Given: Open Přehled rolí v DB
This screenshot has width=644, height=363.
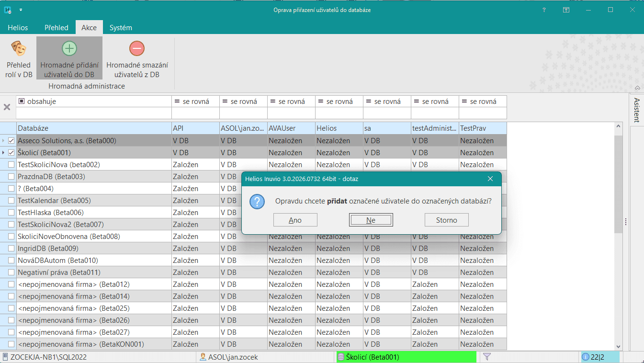Looking at the screenshot, I should pyautogui.click(x=19, y=59).
